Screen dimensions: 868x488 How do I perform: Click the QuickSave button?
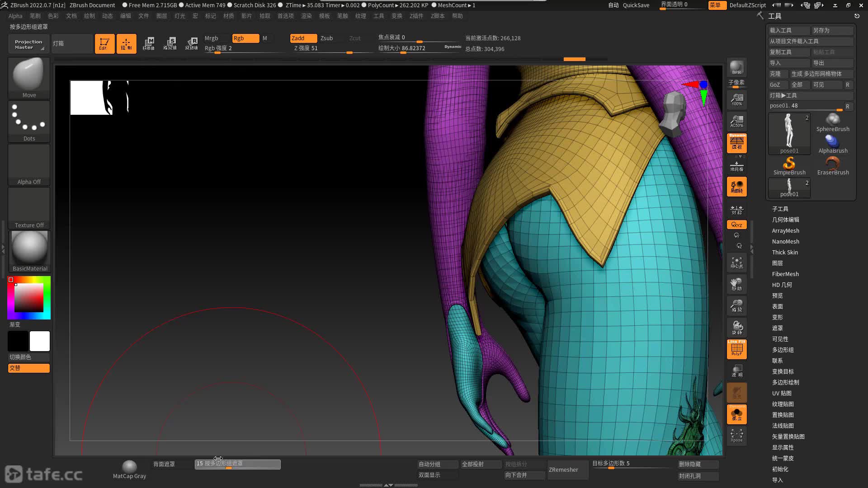636,5
